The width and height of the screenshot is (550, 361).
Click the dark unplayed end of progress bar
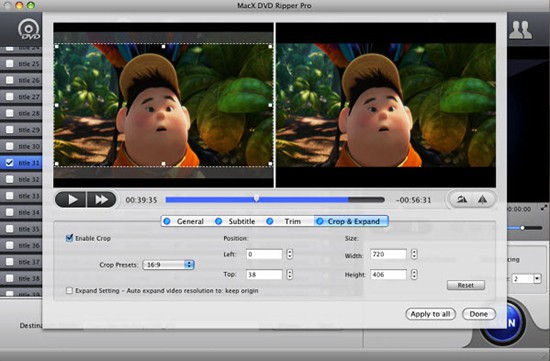pos(367,200)
